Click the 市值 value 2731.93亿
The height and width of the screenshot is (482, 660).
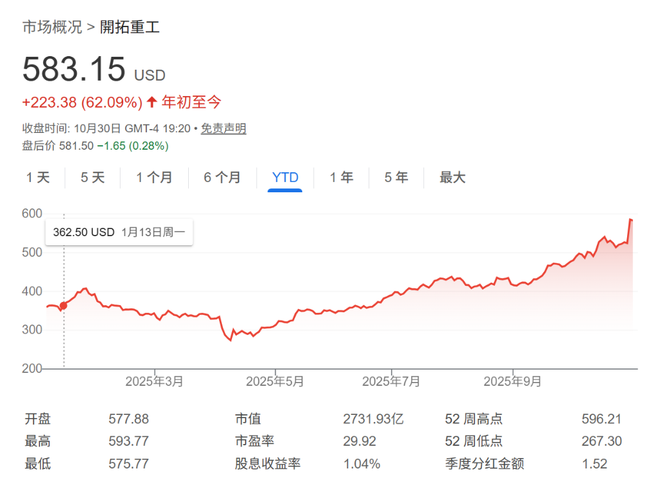[373, 420]
